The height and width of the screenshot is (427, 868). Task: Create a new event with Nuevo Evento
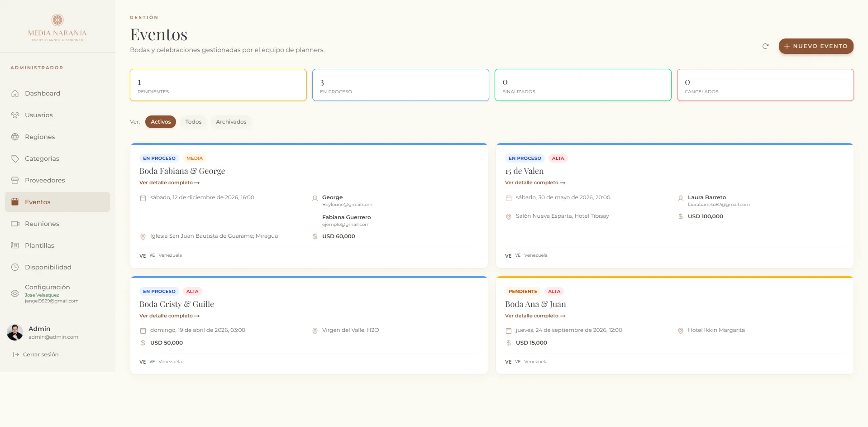pos(816,46)
